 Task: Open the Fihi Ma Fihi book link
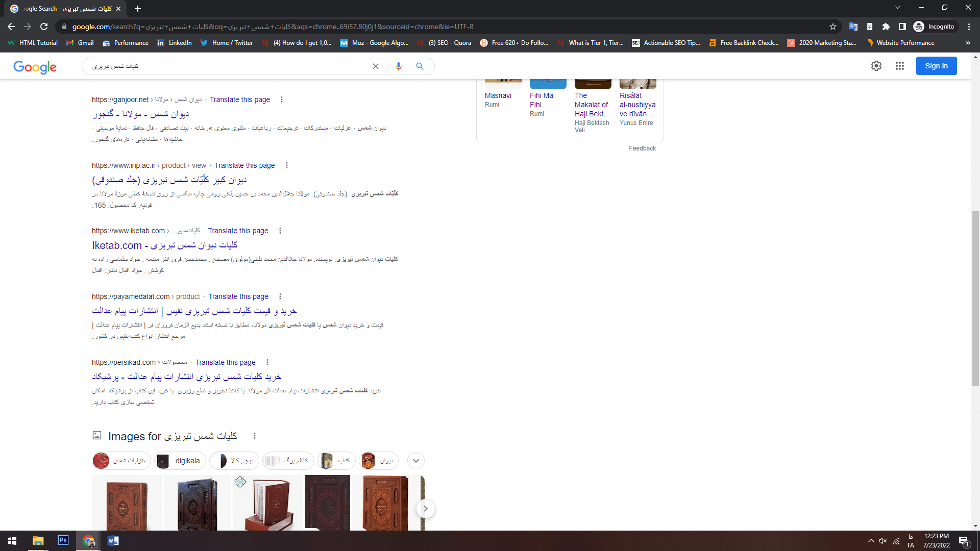tap(541, 100)
